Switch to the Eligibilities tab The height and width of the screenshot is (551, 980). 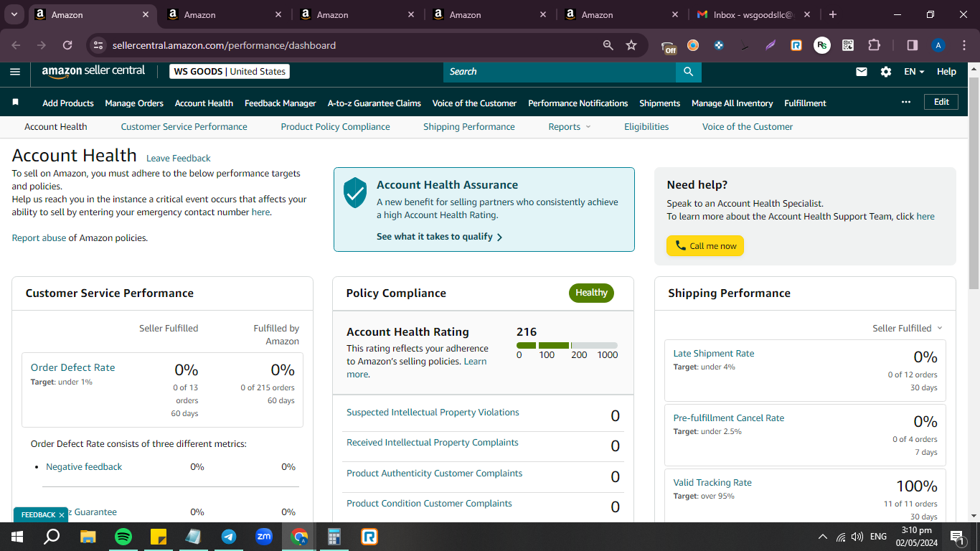646,127
